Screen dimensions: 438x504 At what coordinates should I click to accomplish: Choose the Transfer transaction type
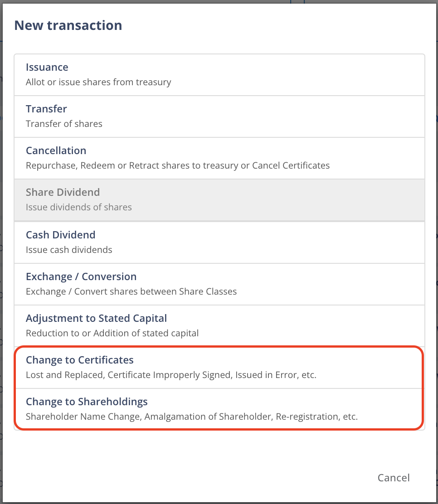(46, 109)
